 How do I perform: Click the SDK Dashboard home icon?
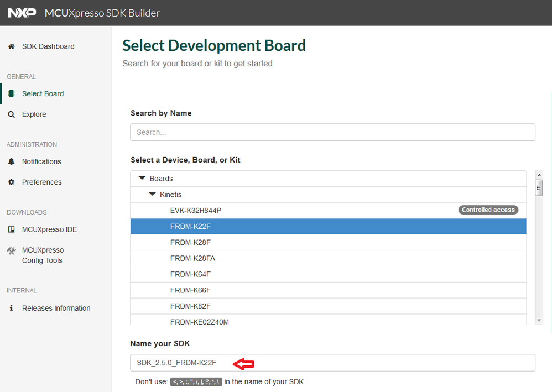click(x=11, y=46)
